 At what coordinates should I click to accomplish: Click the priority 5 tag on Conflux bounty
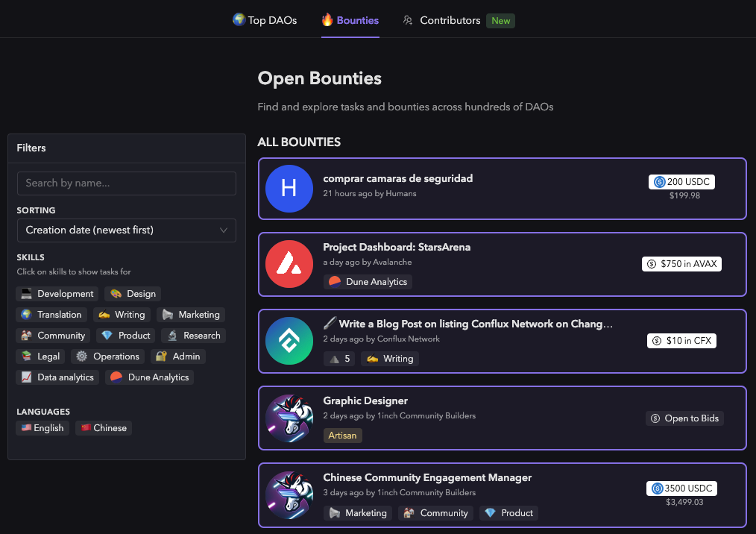tap(339, 359)
